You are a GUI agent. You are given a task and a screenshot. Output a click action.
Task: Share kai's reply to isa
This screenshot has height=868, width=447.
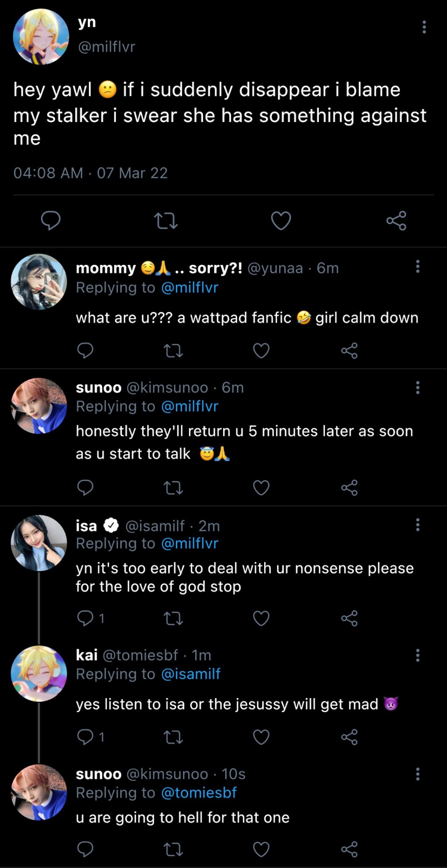click(x=349, y=737)
